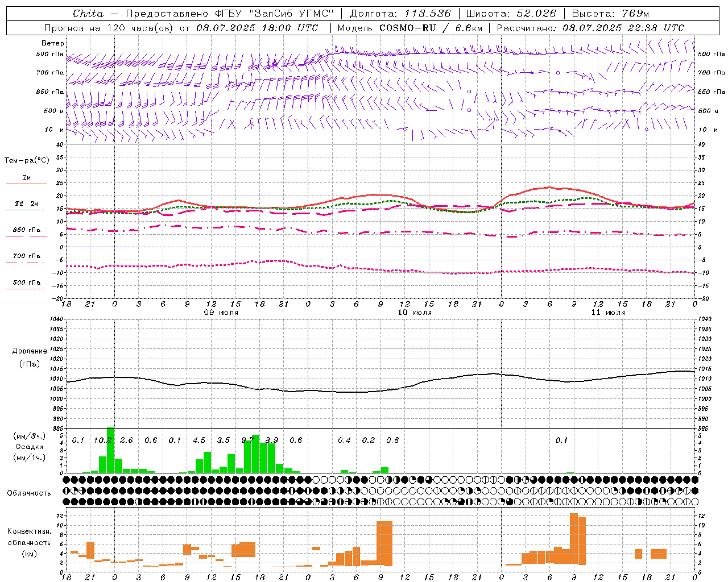The image size is (728, 582).
Task: Click the "(мм/1ч.)" unit label
Action: click(x=30, y=458)
